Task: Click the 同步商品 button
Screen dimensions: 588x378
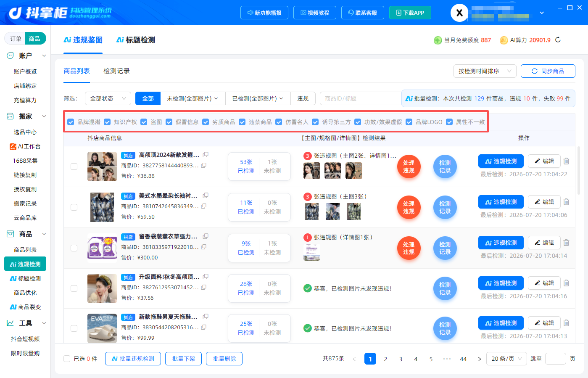Action: pyautogui.click(x=548, y=71)
